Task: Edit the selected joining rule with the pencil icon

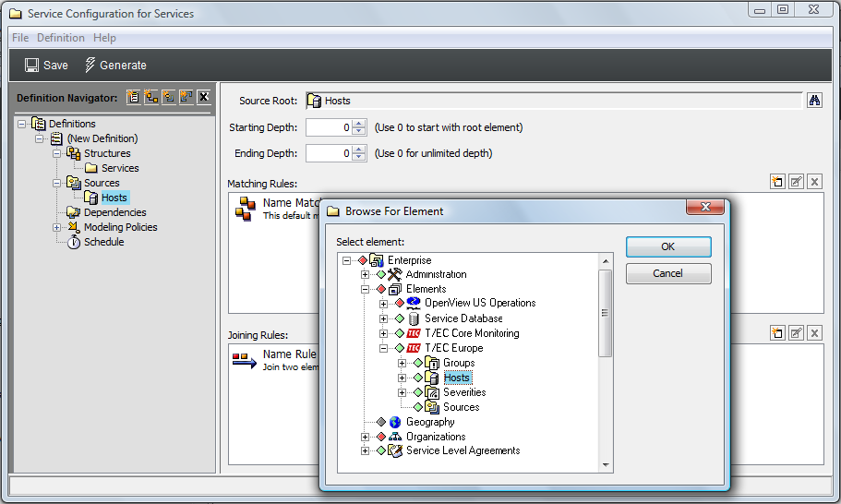Action: click(x=797, y=333)
